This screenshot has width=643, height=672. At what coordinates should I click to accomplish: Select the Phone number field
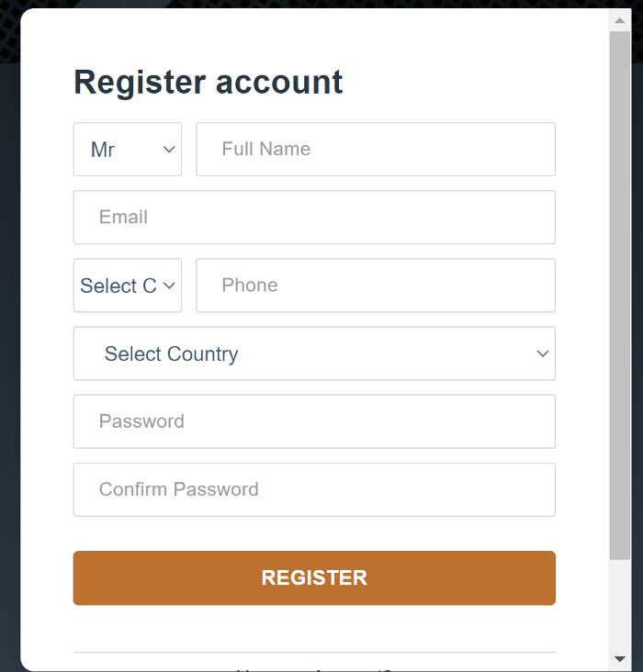pos(375,286)
